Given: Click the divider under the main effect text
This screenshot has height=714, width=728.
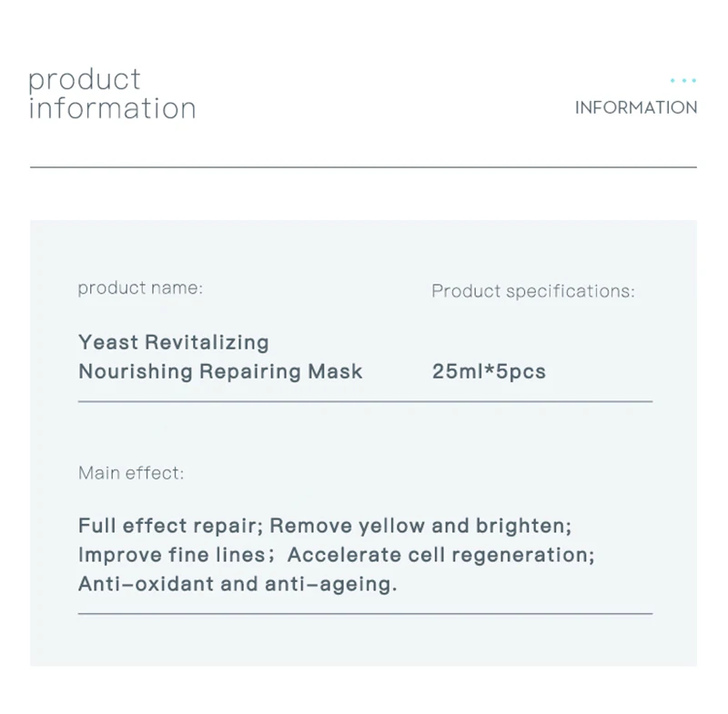Looking at the screenshot, I should (x=364, y=614).
